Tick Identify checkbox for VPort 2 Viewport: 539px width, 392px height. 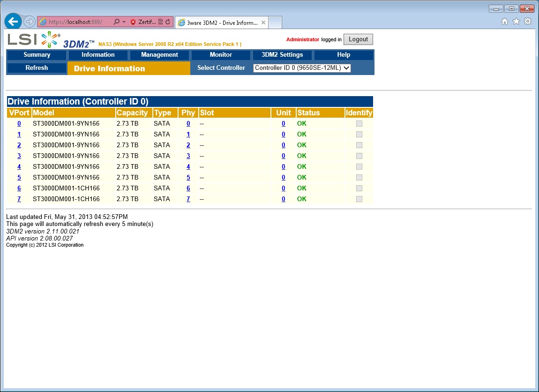359,145
